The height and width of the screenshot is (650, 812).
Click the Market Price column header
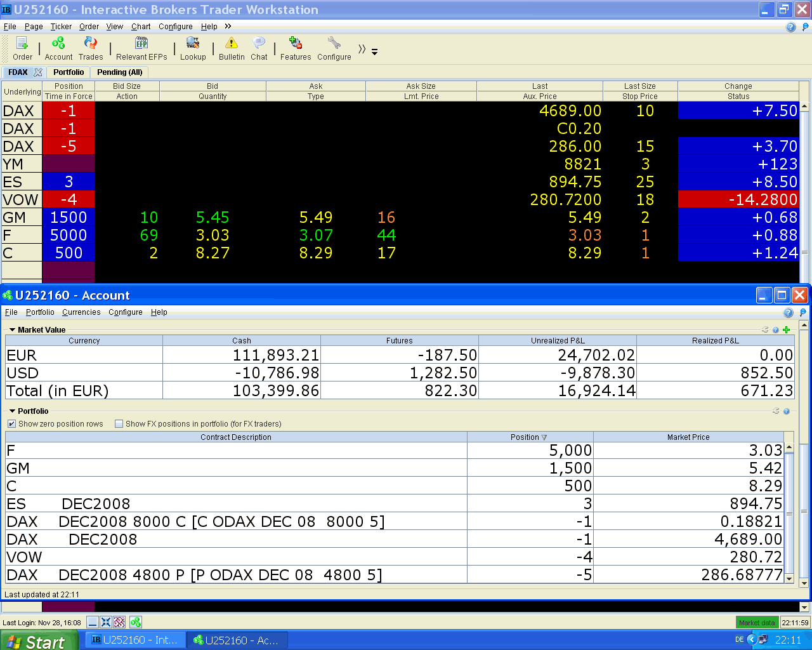coord(688,437)
